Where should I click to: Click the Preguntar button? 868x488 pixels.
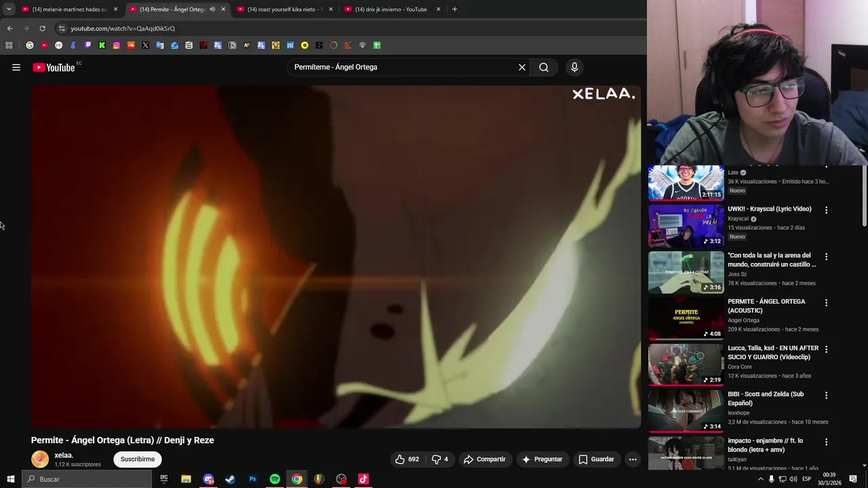(x=541, y=460)
